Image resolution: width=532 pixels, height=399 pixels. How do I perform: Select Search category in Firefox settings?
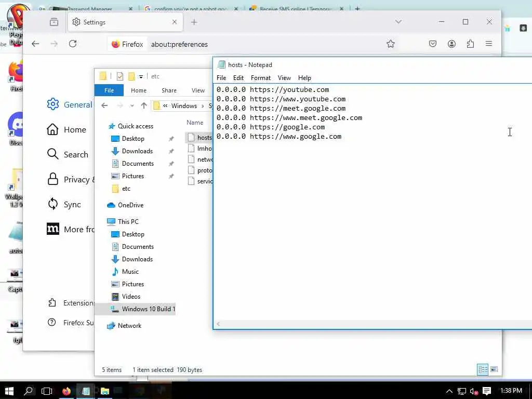click(x=68, y=154)
